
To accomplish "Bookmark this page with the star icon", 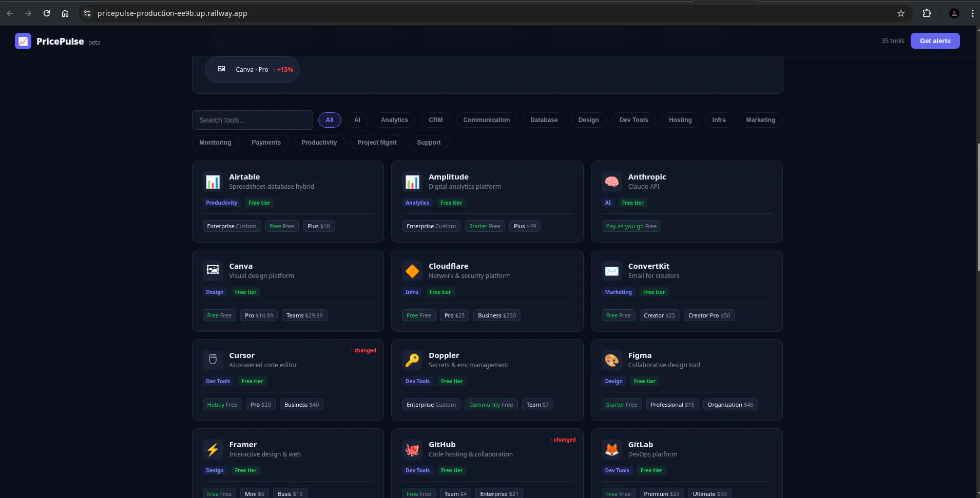I will coord(901,13).
